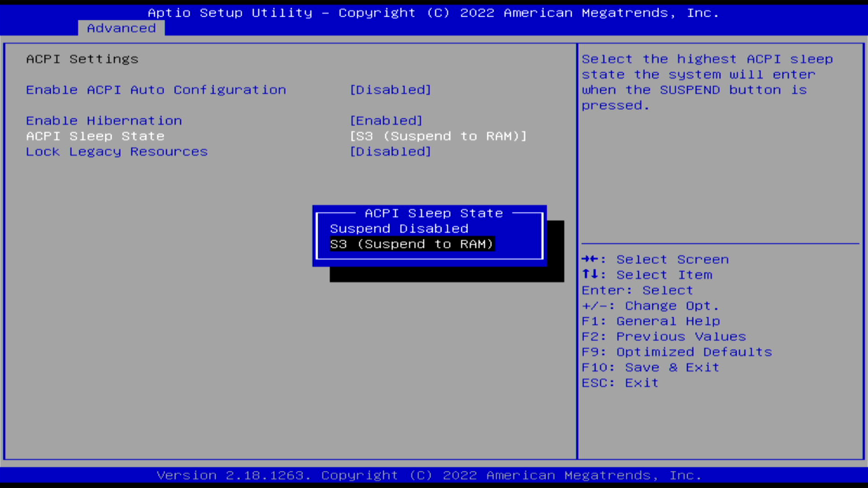Toggle ACPI Auto Configuration Disabled value
Viewport: 868px width, 488px height.
tap(391, 90)
